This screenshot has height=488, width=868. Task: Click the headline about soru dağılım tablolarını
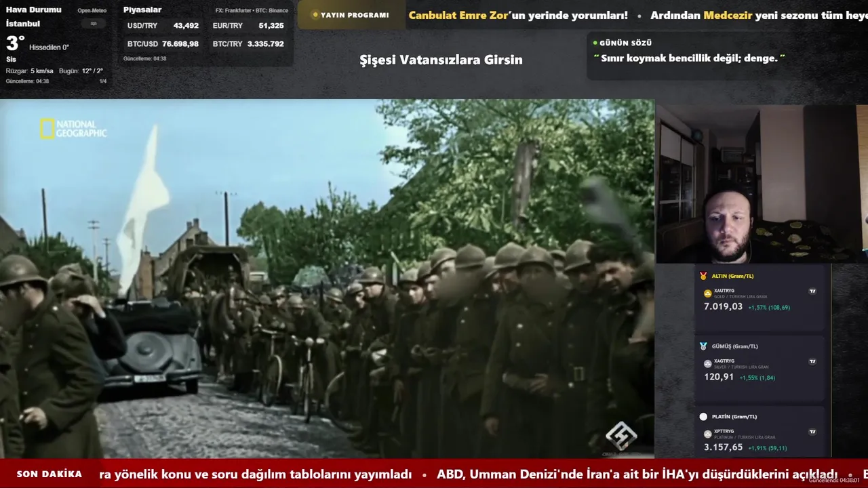pyautogui.click(x=256, y=474)
